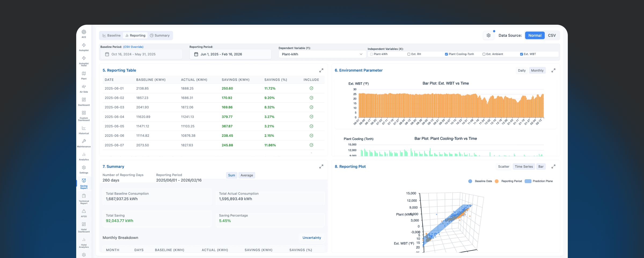Screen dimensions: 644x258
Task: Switch to the Baseline tab
Action: point(112,35)
